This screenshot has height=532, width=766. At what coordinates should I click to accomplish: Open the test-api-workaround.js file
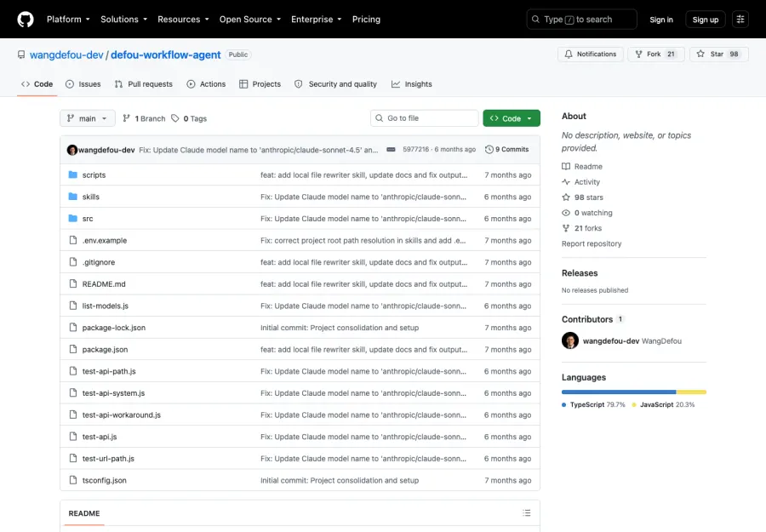coord(121,415)
